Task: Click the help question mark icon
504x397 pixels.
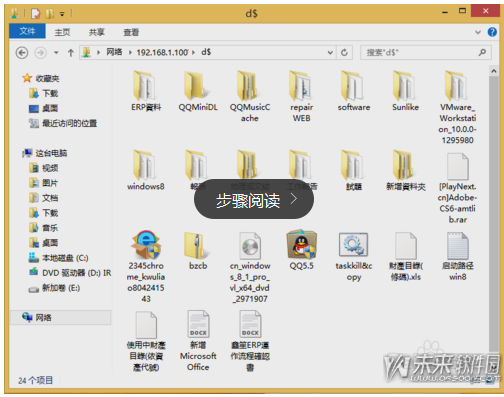Action: [492, 32]
